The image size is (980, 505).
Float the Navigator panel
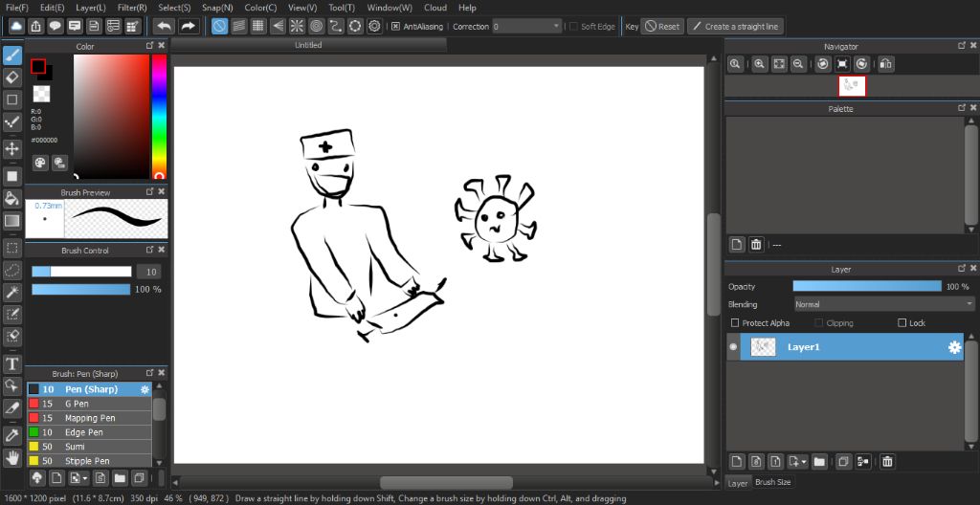[961, 46]
